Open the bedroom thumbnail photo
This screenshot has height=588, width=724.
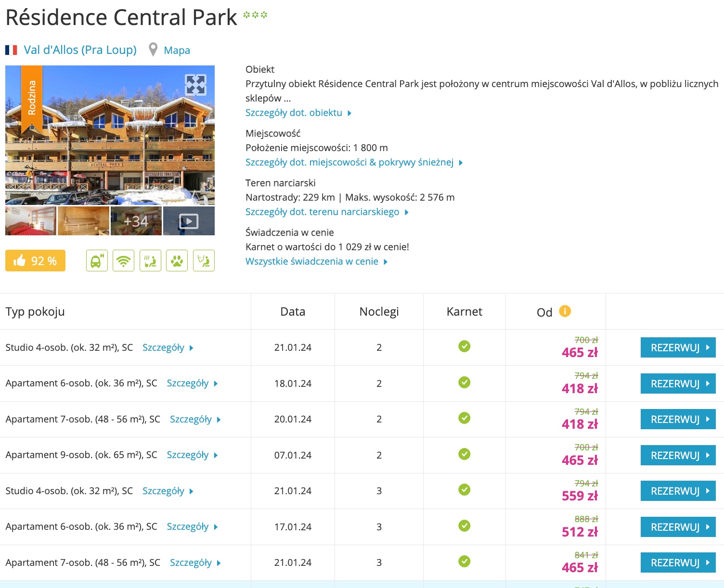click(x=31, y=221)
